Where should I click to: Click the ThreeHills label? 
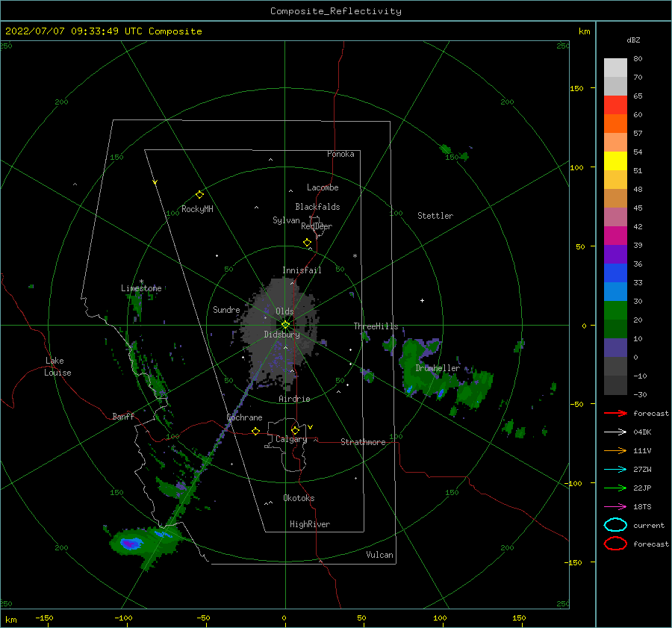pyautogui.click(x=376, y=326)
